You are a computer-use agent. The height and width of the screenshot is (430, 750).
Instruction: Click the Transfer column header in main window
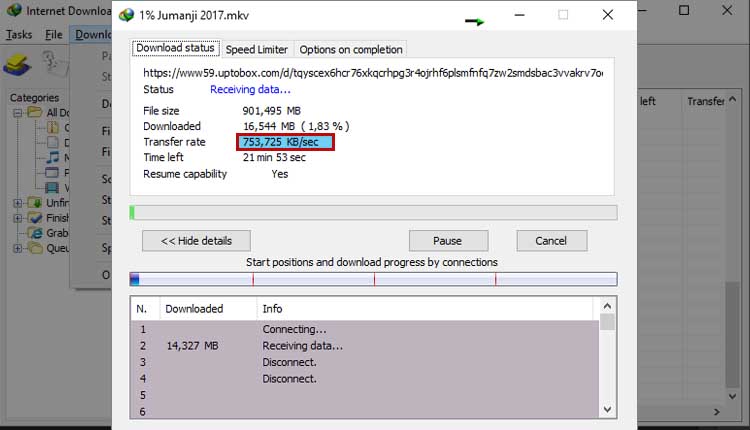tap(706, 101)
